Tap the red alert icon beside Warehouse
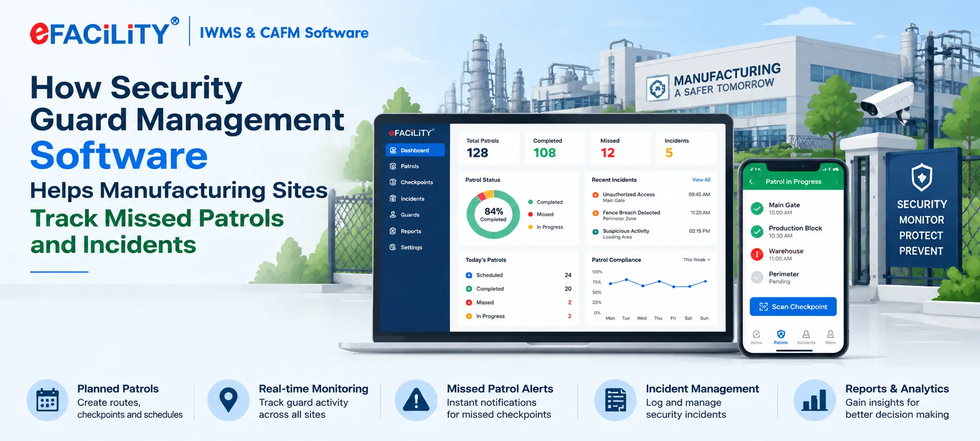The image size is (980, 441). [x=757, y=254]
